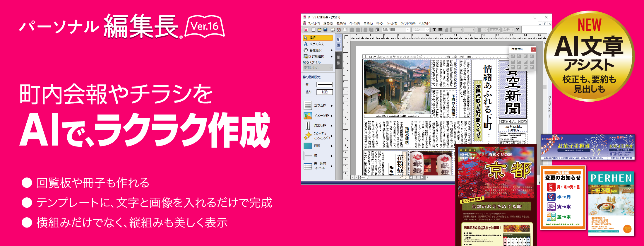The image size is (644, 246).
Task: Open the 段落スタイル dropdown (使用しない)
Action: (318, 68)
